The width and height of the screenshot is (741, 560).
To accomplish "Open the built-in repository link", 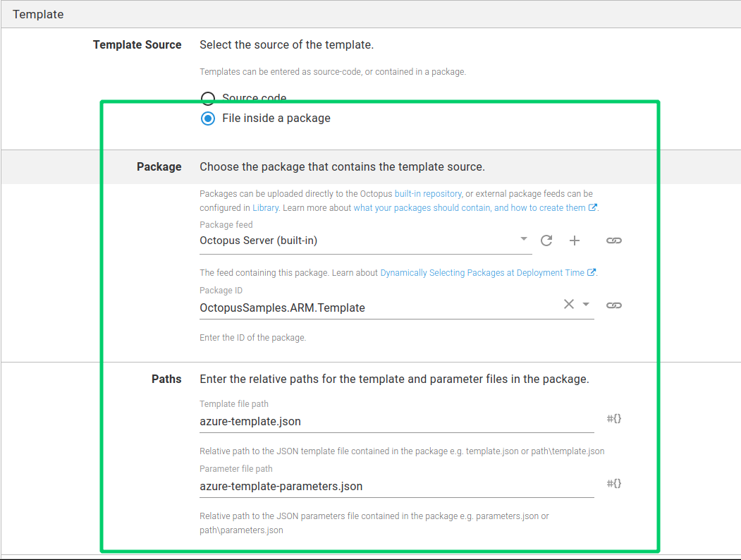I will 428,193.
